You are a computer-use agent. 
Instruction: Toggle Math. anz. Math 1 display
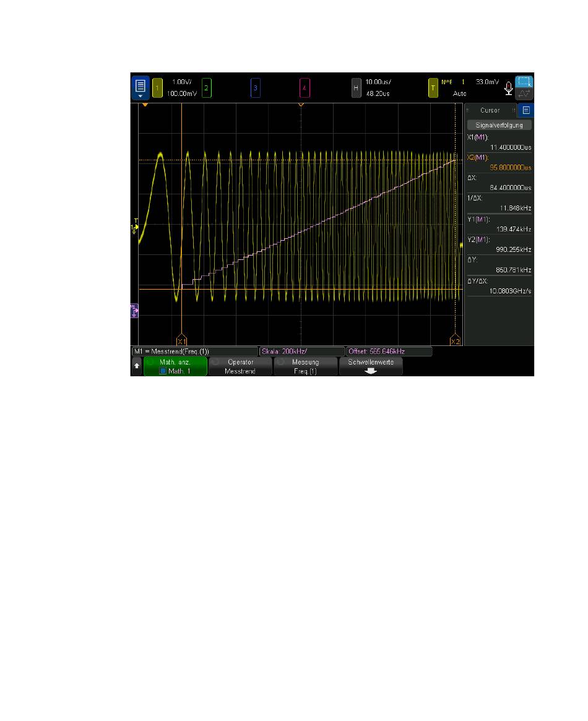(x=175, y=366)
